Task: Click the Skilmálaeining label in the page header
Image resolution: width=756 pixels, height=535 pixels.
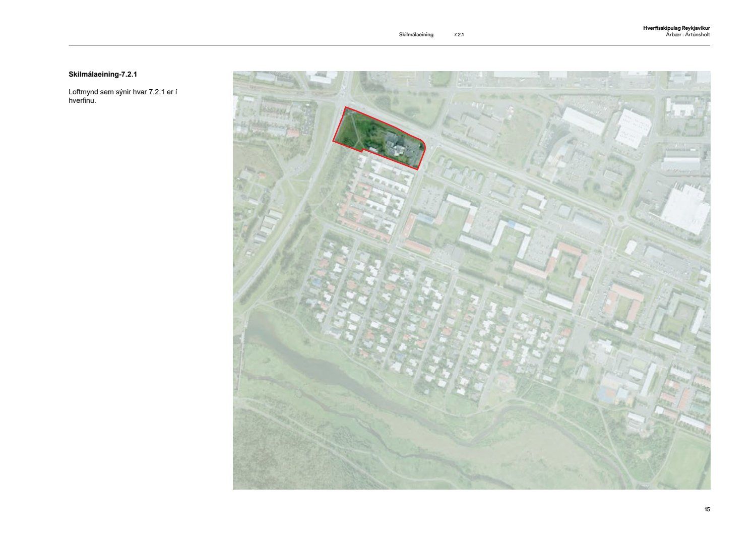Action: [x=416, y=35]
